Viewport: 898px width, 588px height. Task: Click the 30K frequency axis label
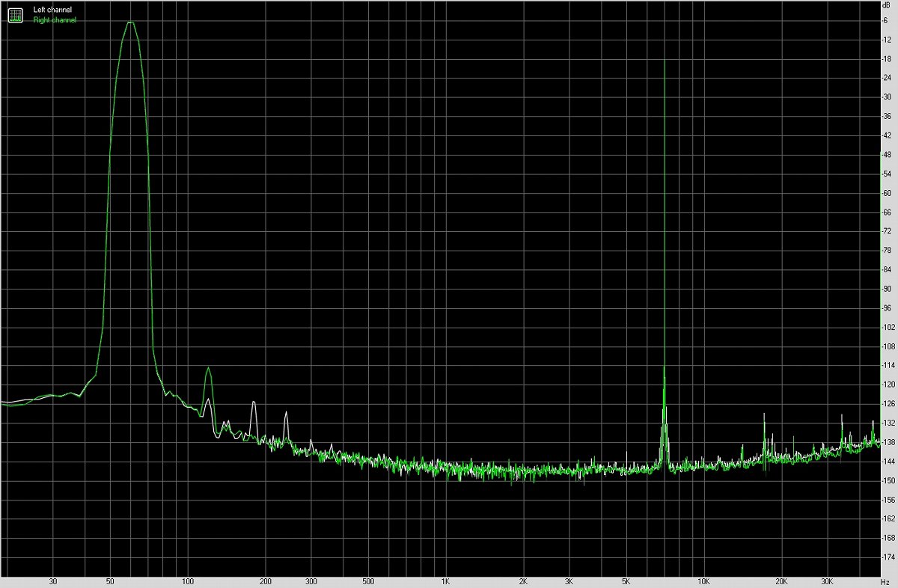827,581
